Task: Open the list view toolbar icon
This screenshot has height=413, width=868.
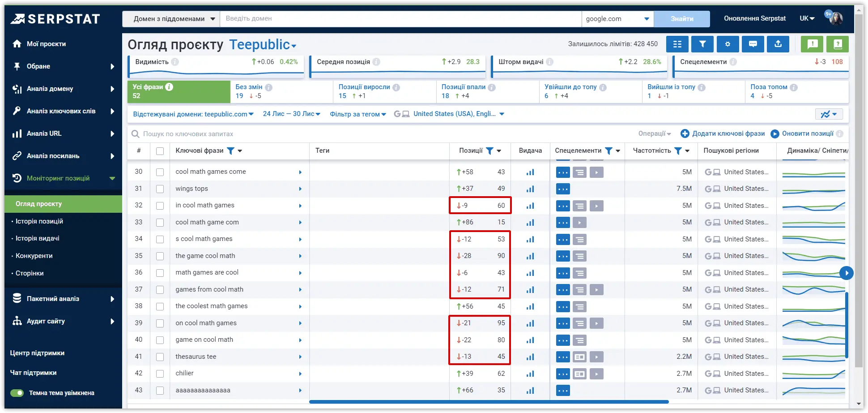Action: pyautogui.click(x=677, y=44)
